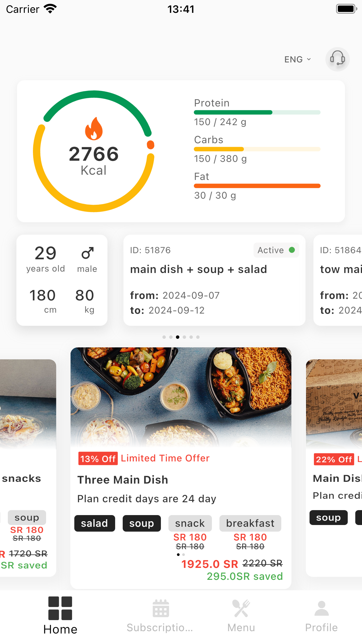Toggle the snack add-on chip
362x644 pixels.
coord(190,523)
